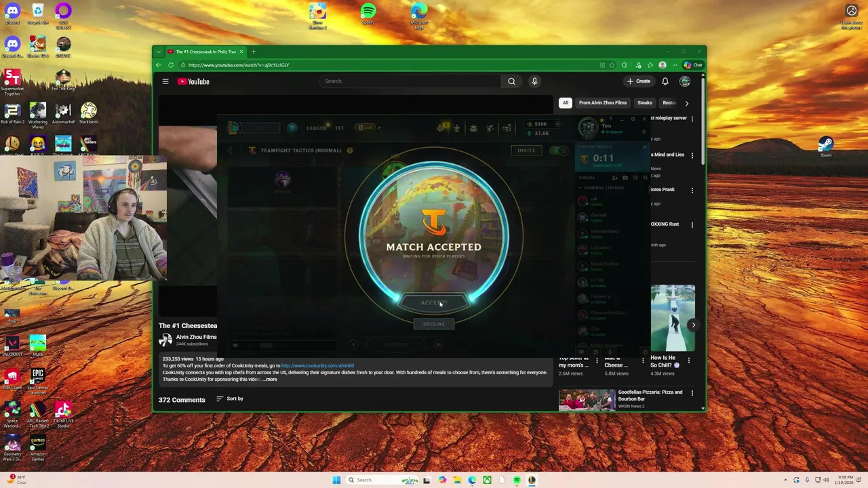Launch VALORANT desktop shortcut
Screen dimensions: 868x488
coord(12,344)
